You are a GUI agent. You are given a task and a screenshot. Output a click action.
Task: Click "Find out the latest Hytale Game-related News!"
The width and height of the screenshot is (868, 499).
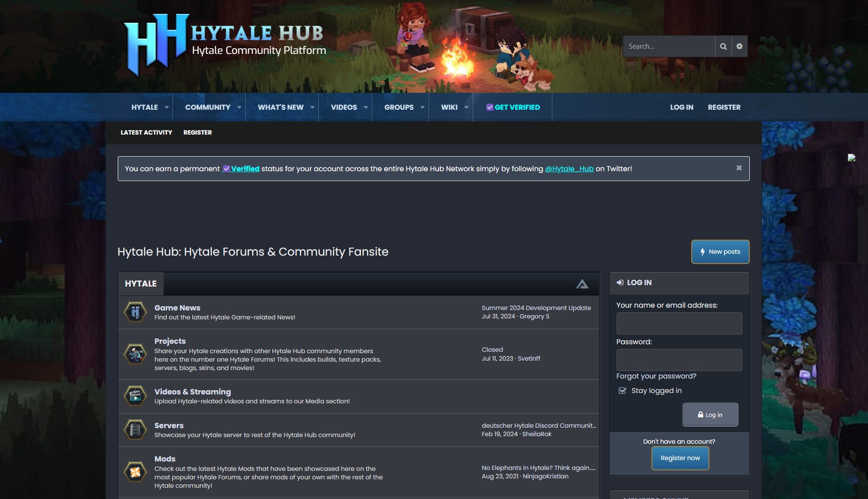[x=225, y=318]
